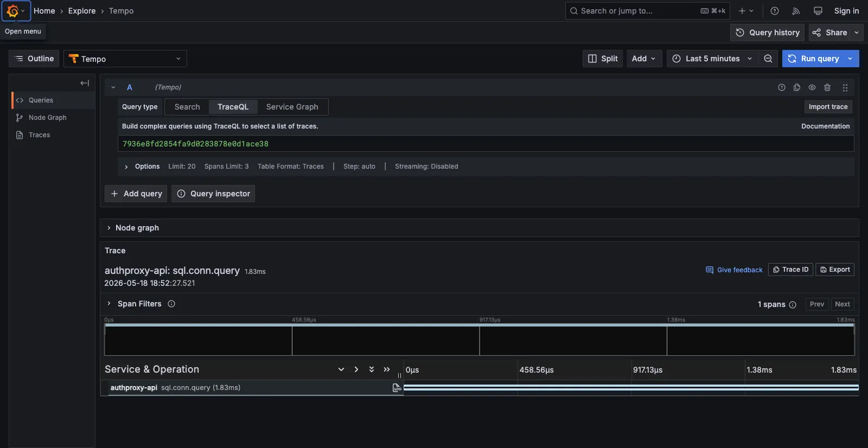Open the Last 5 minutes time picker
This screenshot has height=448, width=868.
[712, 59]
